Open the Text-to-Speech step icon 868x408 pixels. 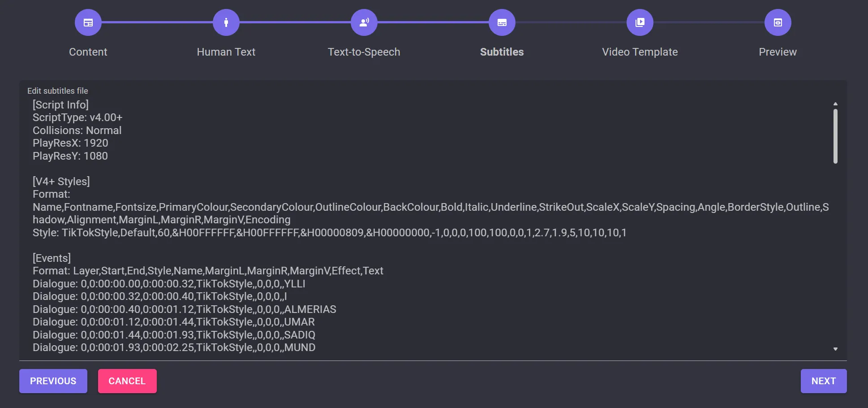pos(364,22)
